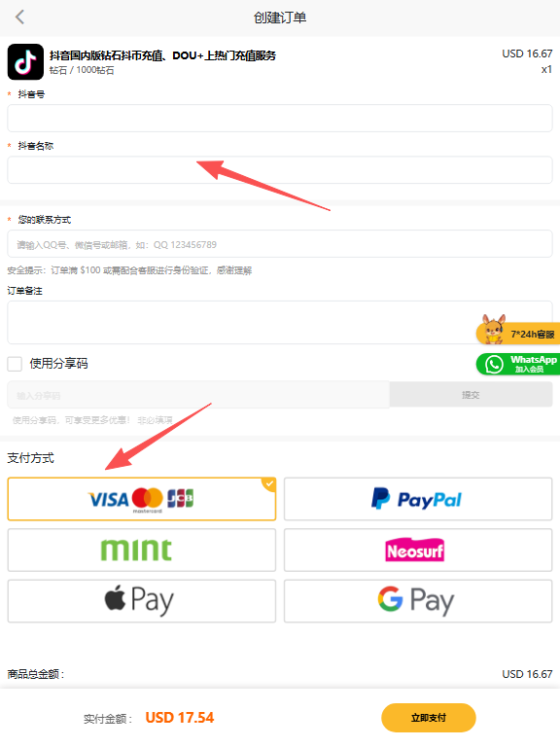Screen dimensions: 560x747
Task: Select Google Pay payment option
Action: click(418, 601)
